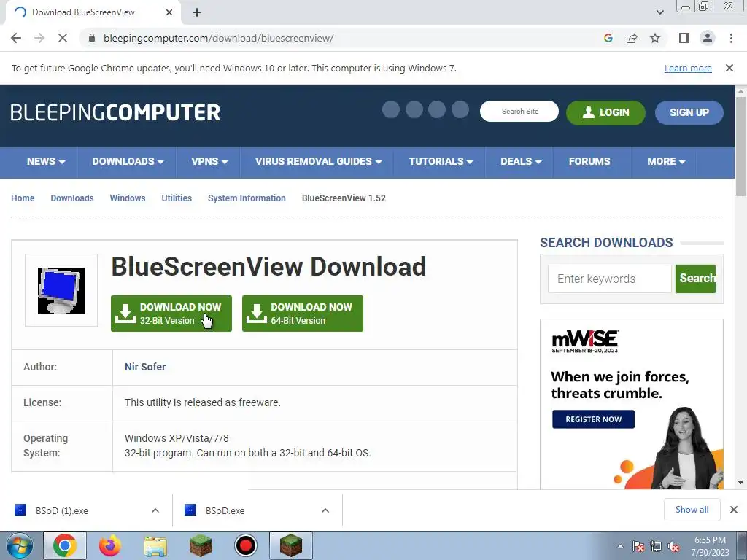This screenshot has width=747, height=560.
Task: Expand options for BSoD.exe download
Action: point(325,510)
